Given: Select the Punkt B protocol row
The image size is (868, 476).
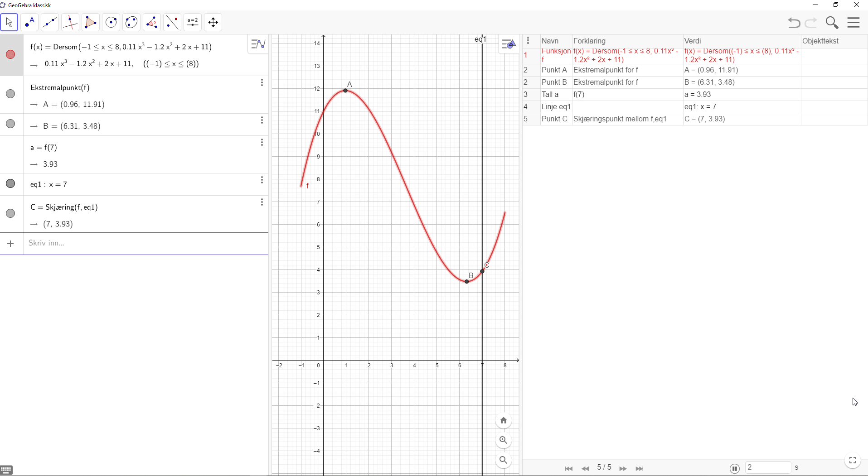Looking at the screenshot, I should 695,82.
